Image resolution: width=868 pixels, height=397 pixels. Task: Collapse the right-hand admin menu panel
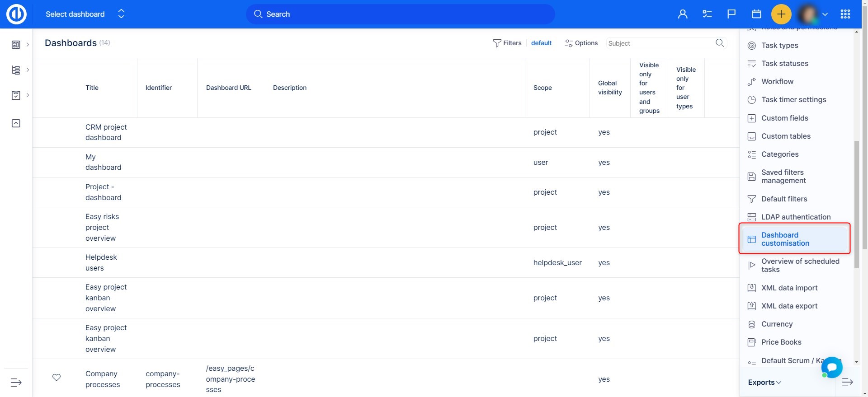coord(847,383)
